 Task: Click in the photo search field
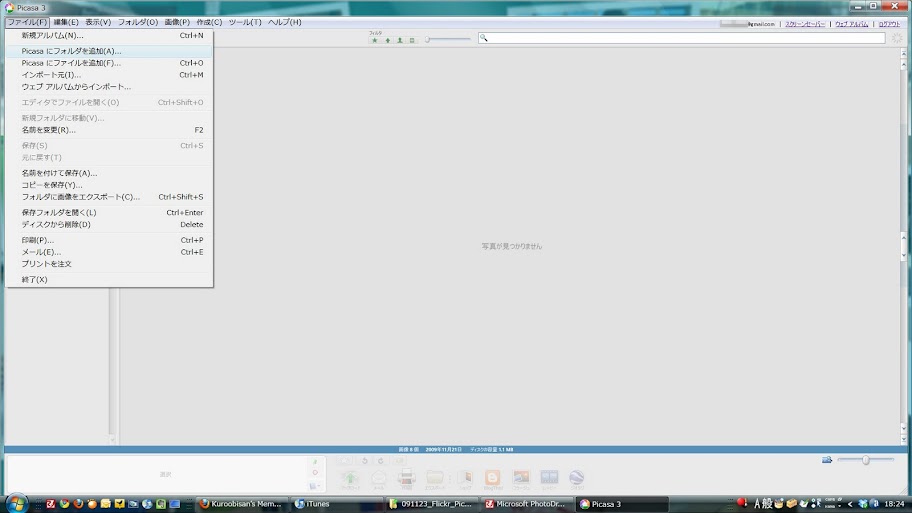coord(681,38)
